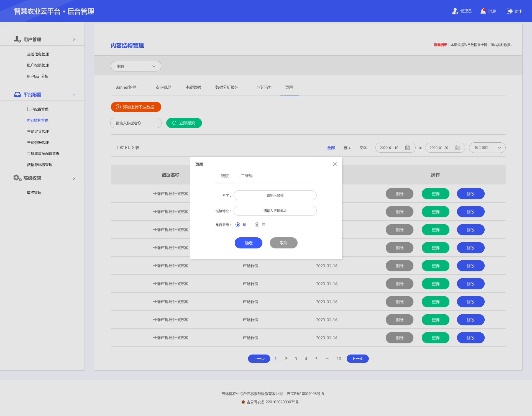Click 修改 in the last table row
Screen dimensions: 532x416
click(x=471, y=338)
